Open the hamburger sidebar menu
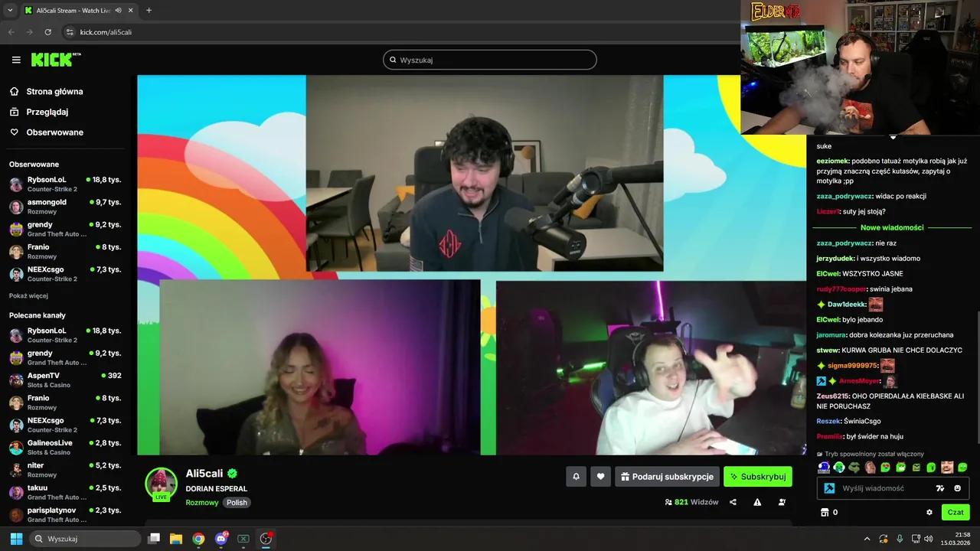980x551 pixels. (x=16, y=60)
